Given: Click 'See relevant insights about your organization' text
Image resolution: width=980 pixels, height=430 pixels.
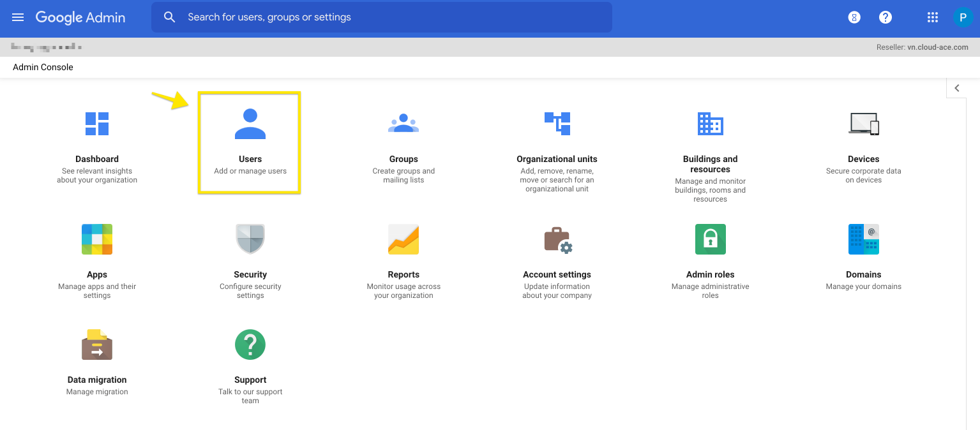Looking at the screenshot, I should [x=97, y=175].
